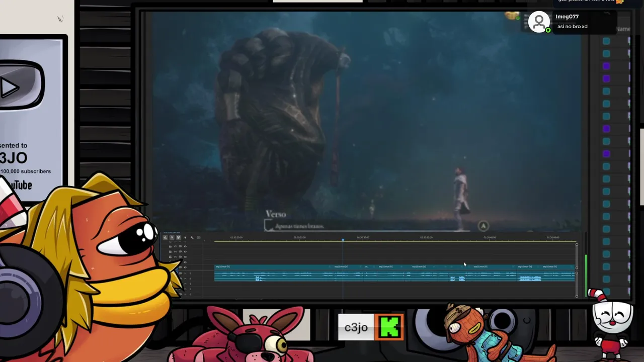This screenshot has width=644, height=362.
Task: Click ruler at 01:20:20:00 timecode
Action: pyautogui.click(x=236, y=237)
